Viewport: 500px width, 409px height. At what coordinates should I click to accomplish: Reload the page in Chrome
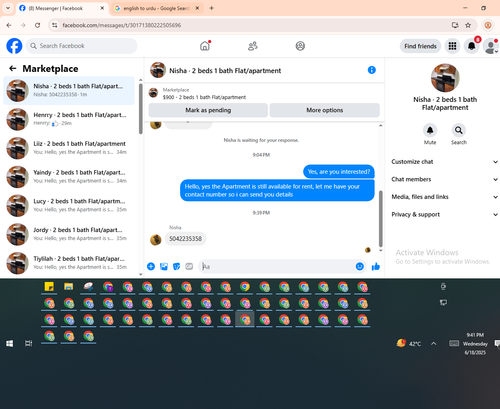[37, 25]
